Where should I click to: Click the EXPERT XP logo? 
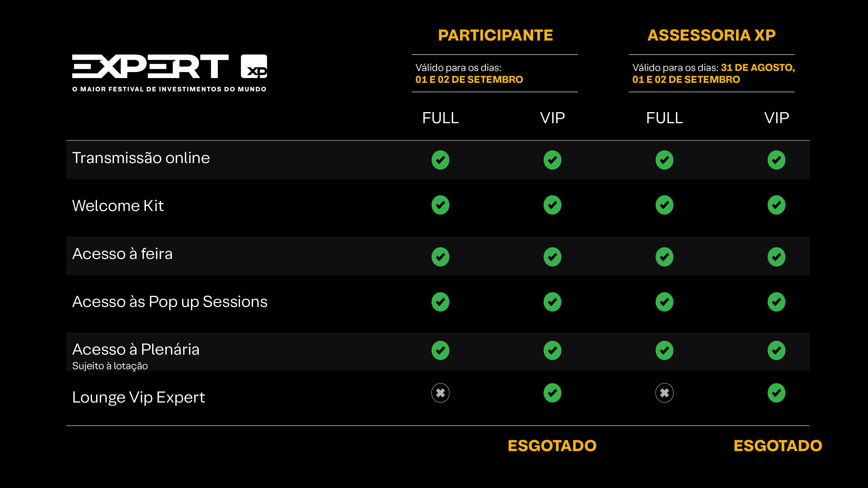pos(169,67)
